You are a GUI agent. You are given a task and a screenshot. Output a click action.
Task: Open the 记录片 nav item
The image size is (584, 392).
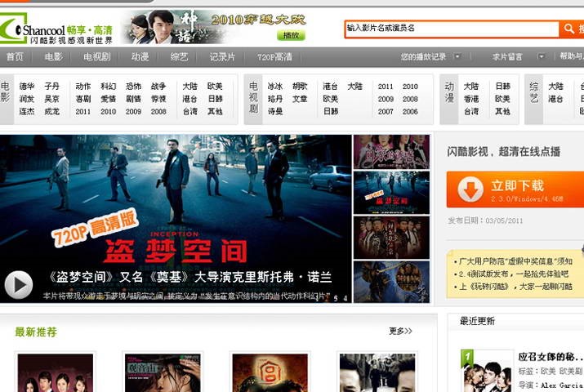click(222, 57)
